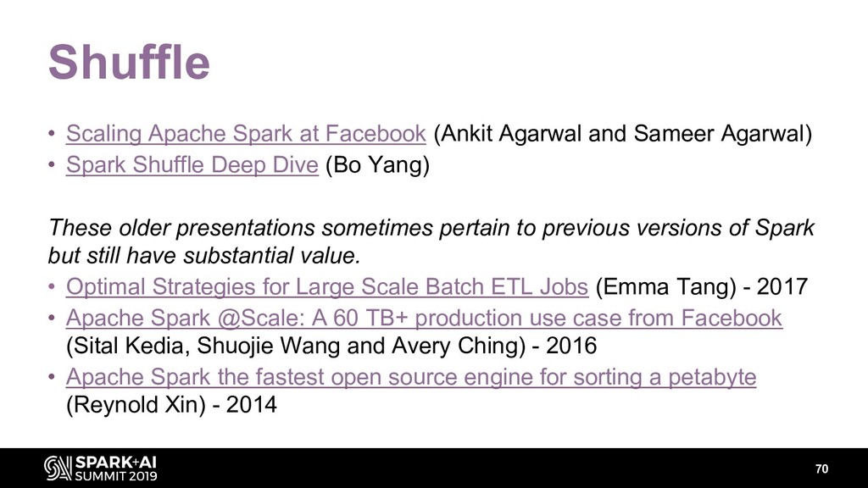Click the Spark+AI Summit swirl logo icon
The image size is (868, 488).
click(58, 468)
